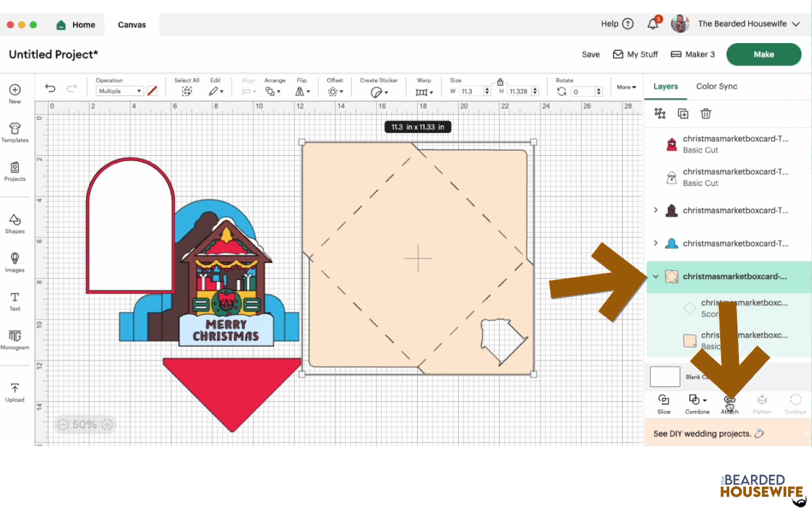Open the More toolbar menu
Screen dimensions: 812x516
[x=626, y=87]
